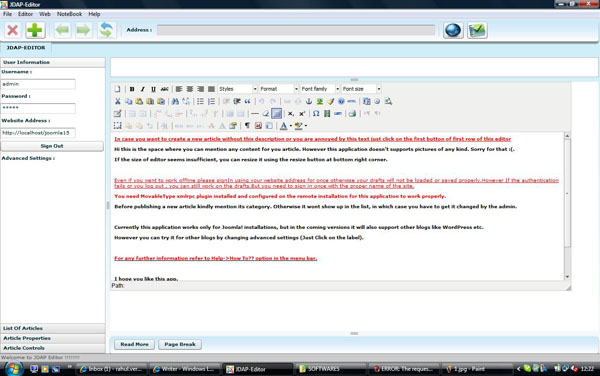600x376 pixels.
Task: Insert special character with Omega icon
Action: [x=316, y=114]
